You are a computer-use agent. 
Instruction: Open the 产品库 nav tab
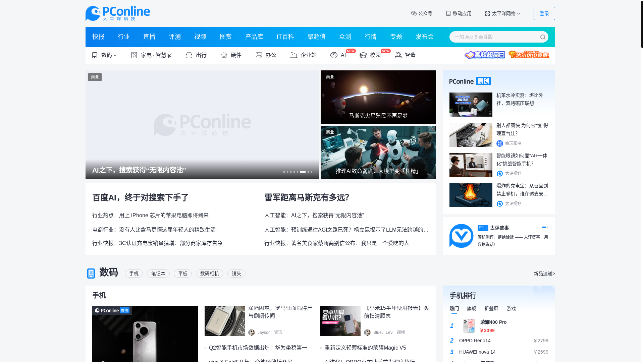tap(254, 37)
